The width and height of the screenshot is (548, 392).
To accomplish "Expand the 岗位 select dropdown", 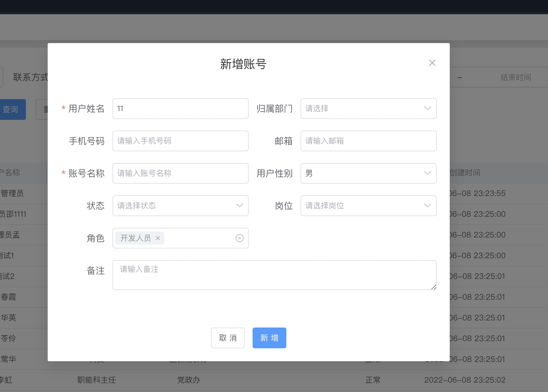I will click(368, 206).
